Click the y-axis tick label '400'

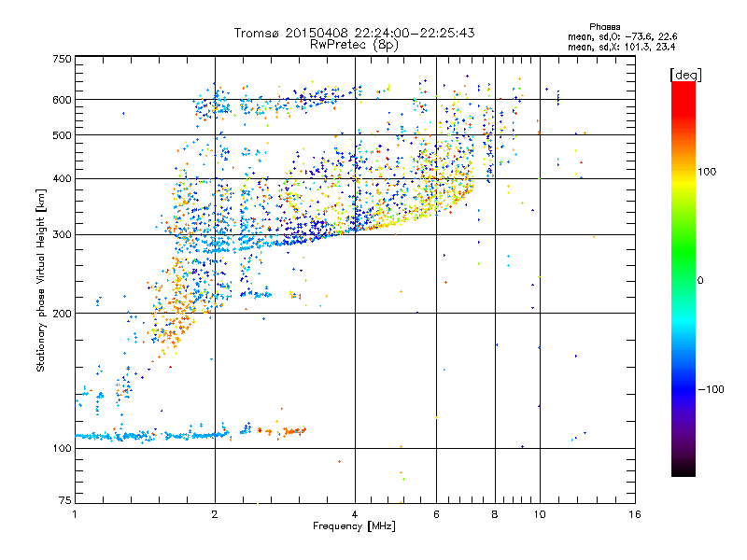[x=63, y=179]
